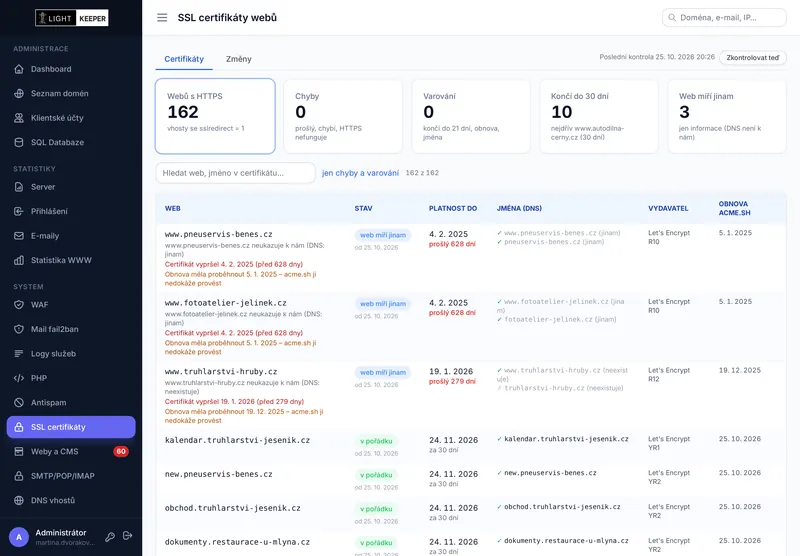Click the logout icon in the sidebar footer

(x=128, y=536)
